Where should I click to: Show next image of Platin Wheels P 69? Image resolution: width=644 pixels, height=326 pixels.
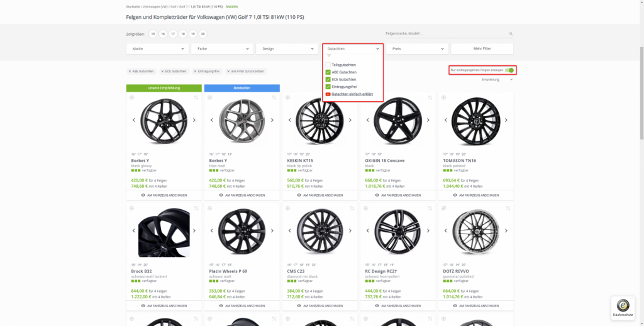click(x=272, y=231)
